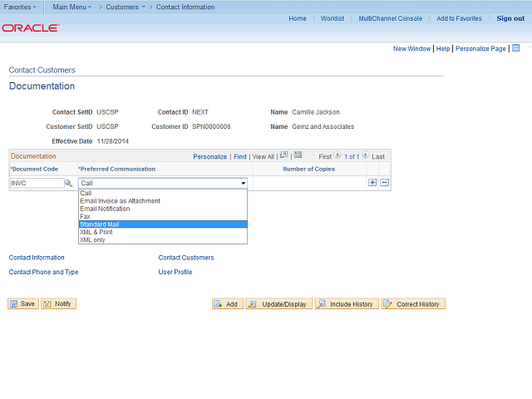This screenshot has width=532, height=399.
Task: Click the First link in grid navigation
Action: point(325,157)
